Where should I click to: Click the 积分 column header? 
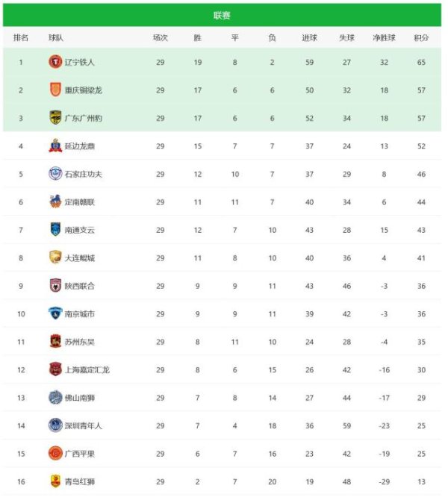tap(421, 37)
